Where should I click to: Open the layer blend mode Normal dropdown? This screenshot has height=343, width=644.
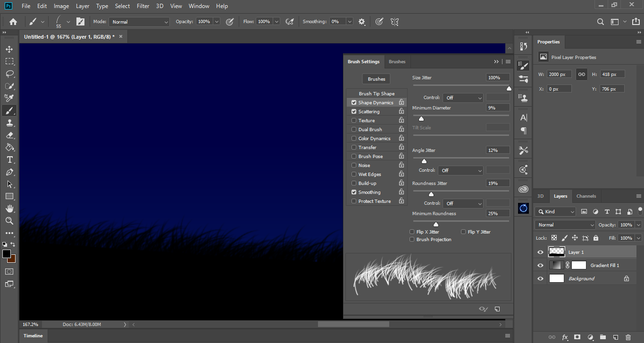pyautogui.click(x=565, y=225)
